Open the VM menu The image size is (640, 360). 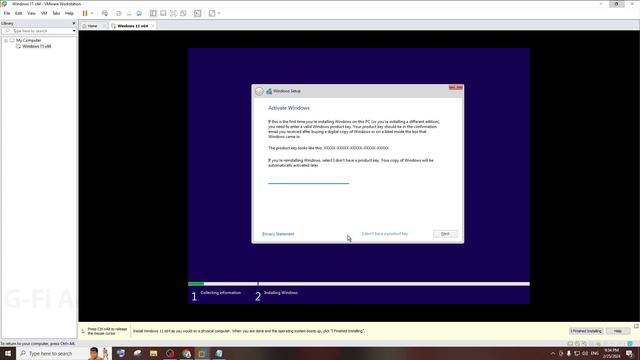(x=44, y=13)
